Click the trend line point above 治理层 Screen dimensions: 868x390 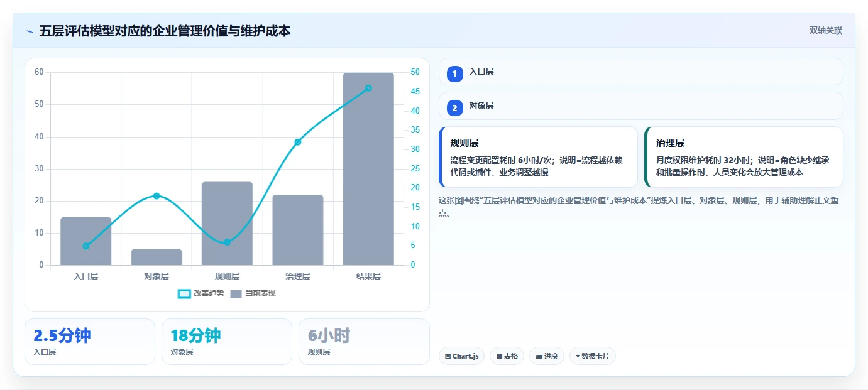click(x=298, y=142)
